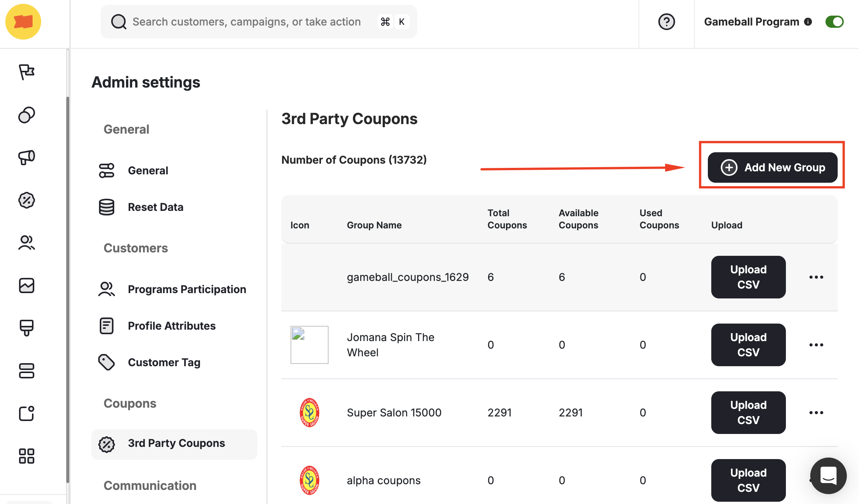Open options menu for gameball_coupons_1629 row
Image resolution: width=859 pixels, height=504 pixels.
(x=816, y=277)
